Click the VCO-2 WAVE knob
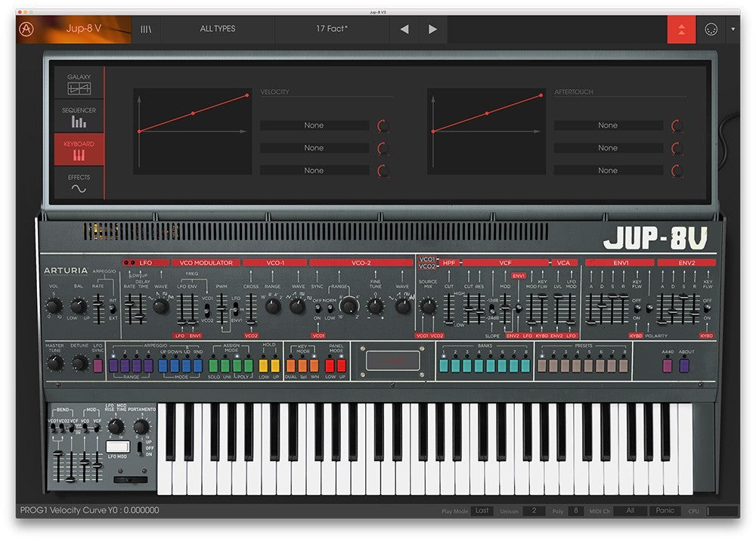 click(403, 306)
